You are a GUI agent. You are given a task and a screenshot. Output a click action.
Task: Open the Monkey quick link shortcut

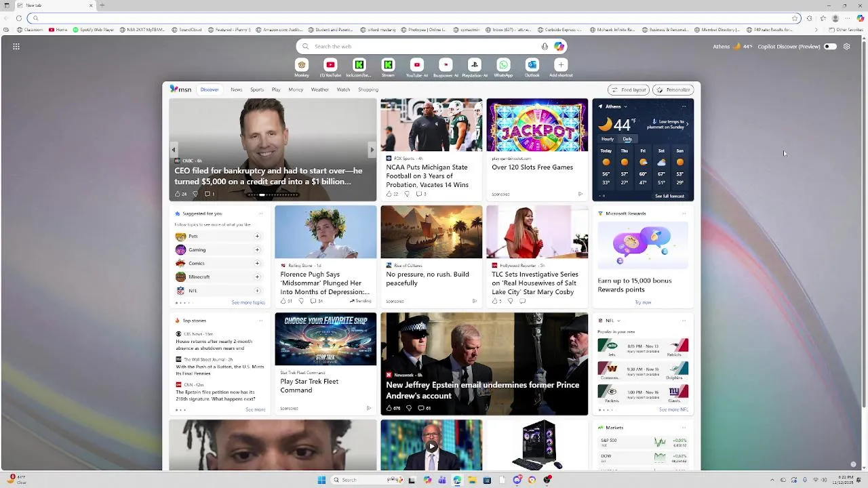click(302, 65)
